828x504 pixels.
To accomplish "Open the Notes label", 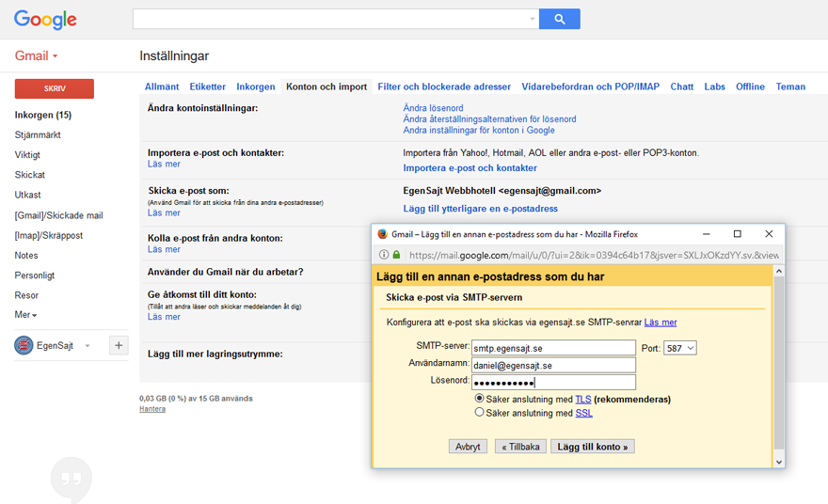I will (x=26, y=256).
